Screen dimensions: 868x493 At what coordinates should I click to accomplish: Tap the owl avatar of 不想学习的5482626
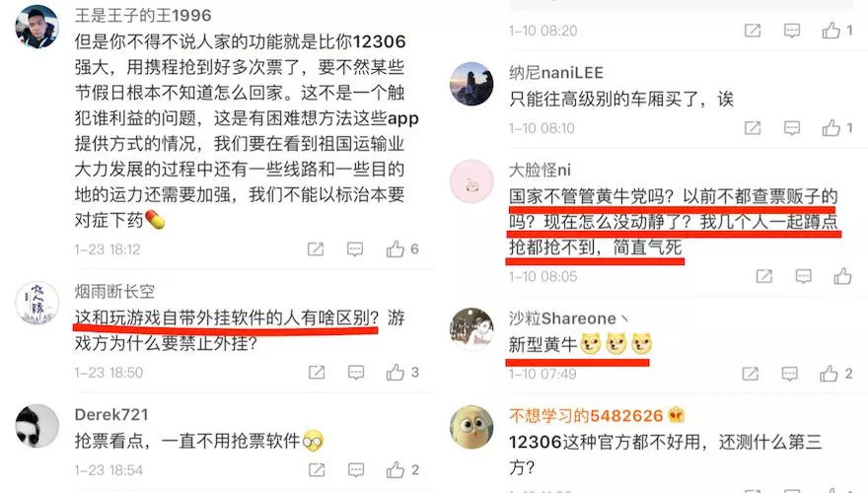click(x=471, y=427)
